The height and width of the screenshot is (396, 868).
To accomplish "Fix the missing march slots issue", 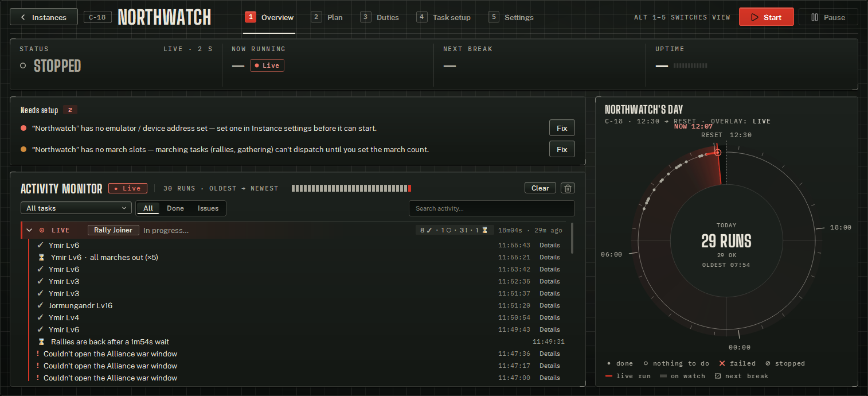I will tap(562, 149).
